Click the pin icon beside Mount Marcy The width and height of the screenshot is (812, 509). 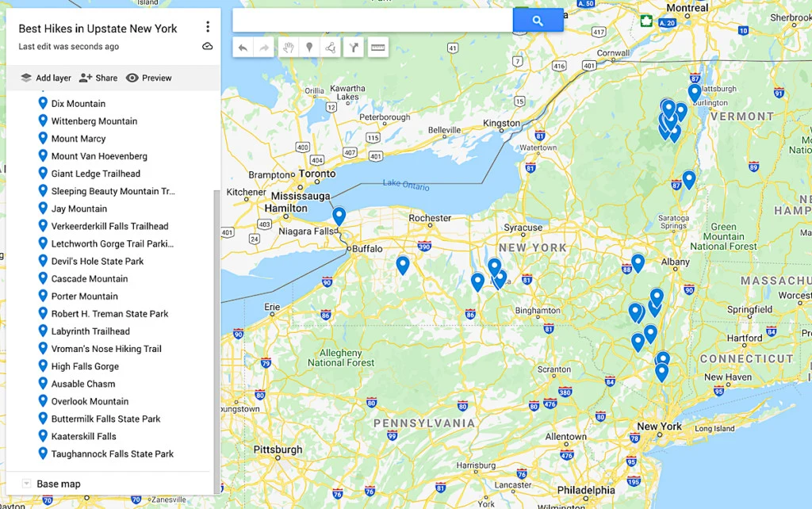[43, 138]
